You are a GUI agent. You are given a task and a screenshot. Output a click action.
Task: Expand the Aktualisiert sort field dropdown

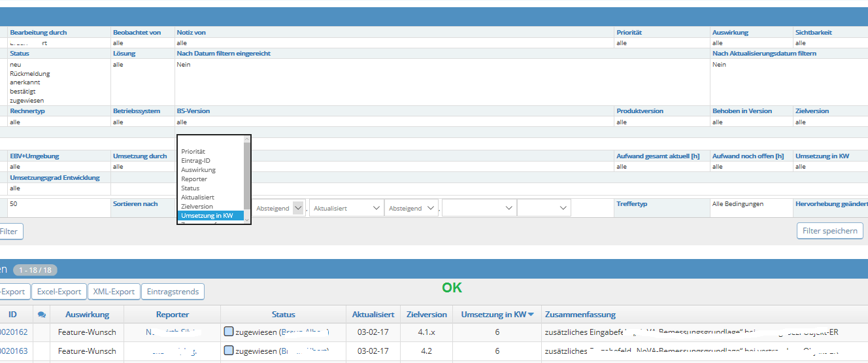pos(346,208)
